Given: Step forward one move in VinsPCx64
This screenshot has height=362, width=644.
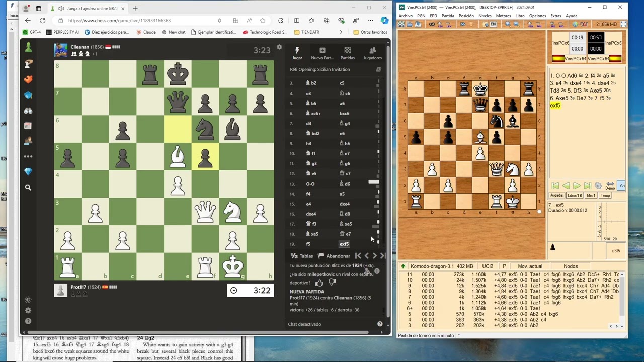Looking at the screenshot, I should coord(577,186).
